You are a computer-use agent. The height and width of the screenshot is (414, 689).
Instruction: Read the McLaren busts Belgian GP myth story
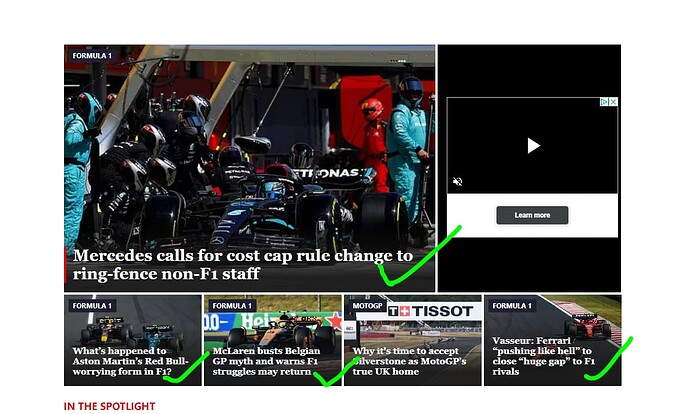click(266, 361)
